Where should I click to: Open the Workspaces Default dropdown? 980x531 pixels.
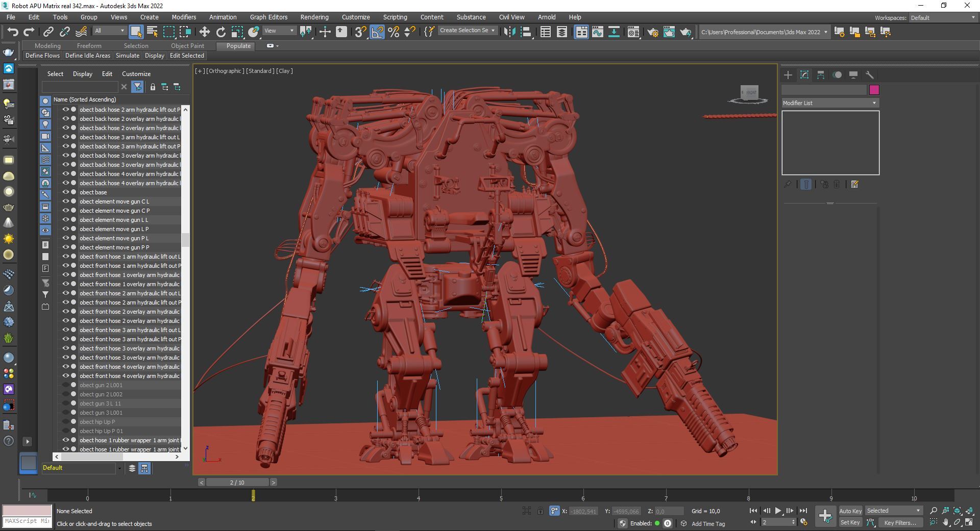point(942,18)
